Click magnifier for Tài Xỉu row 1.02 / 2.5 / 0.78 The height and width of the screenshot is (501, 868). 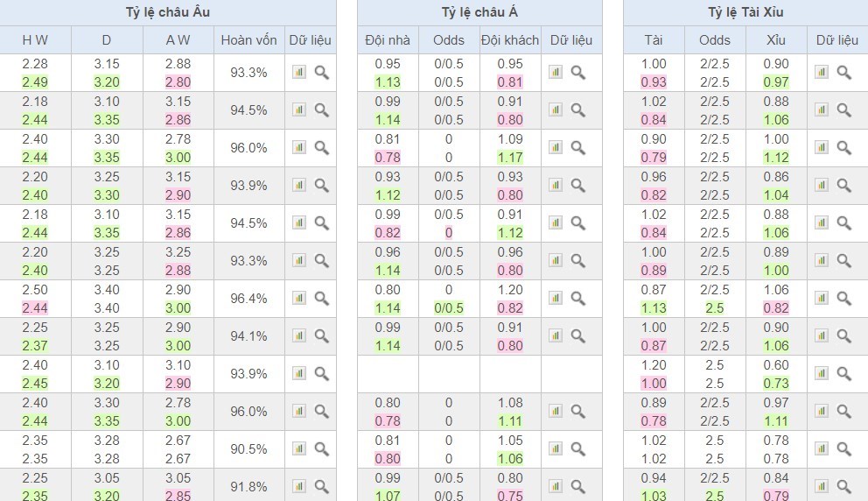[844, 449]
